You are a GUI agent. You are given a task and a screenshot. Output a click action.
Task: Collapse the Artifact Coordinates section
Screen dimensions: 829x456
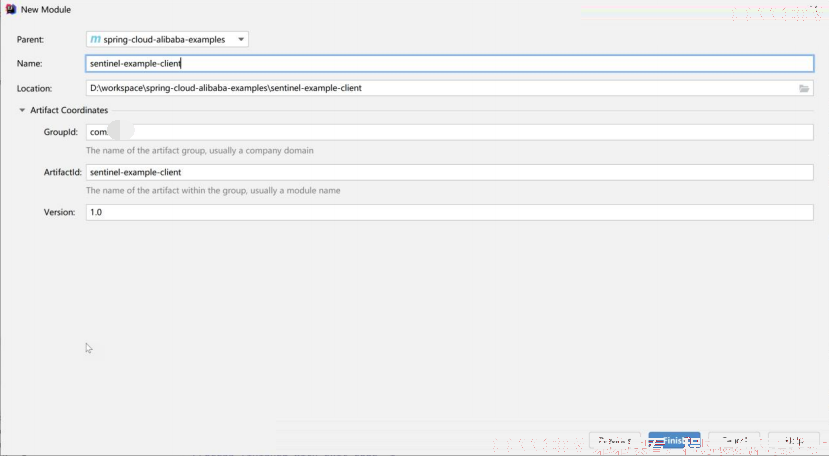tap(22, 110)
